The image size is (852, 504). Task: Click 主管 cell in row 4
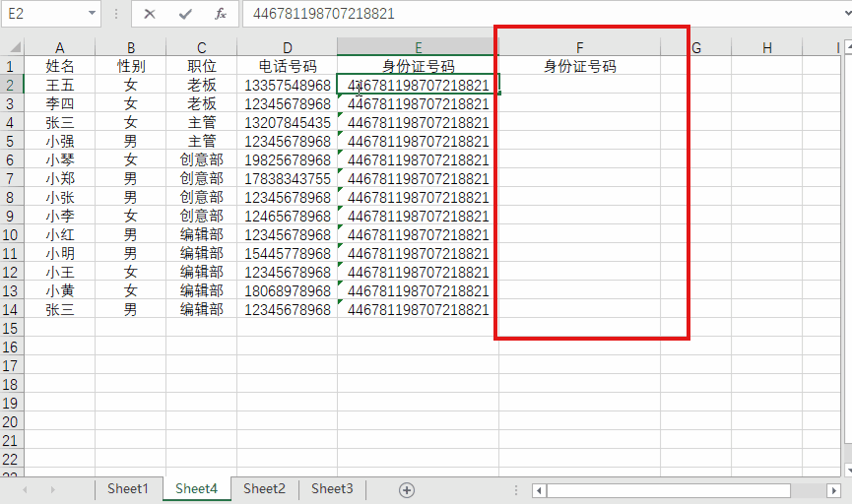[202, 122]
